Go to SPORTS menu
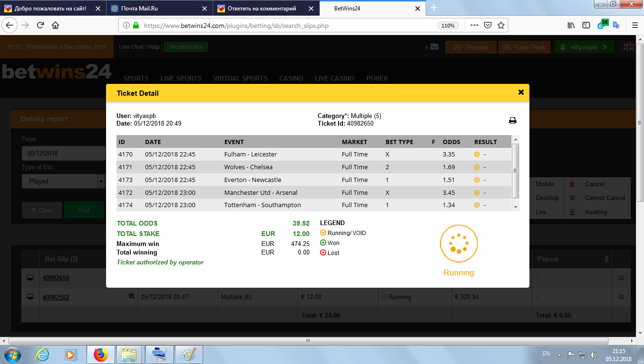 (136, 78)
